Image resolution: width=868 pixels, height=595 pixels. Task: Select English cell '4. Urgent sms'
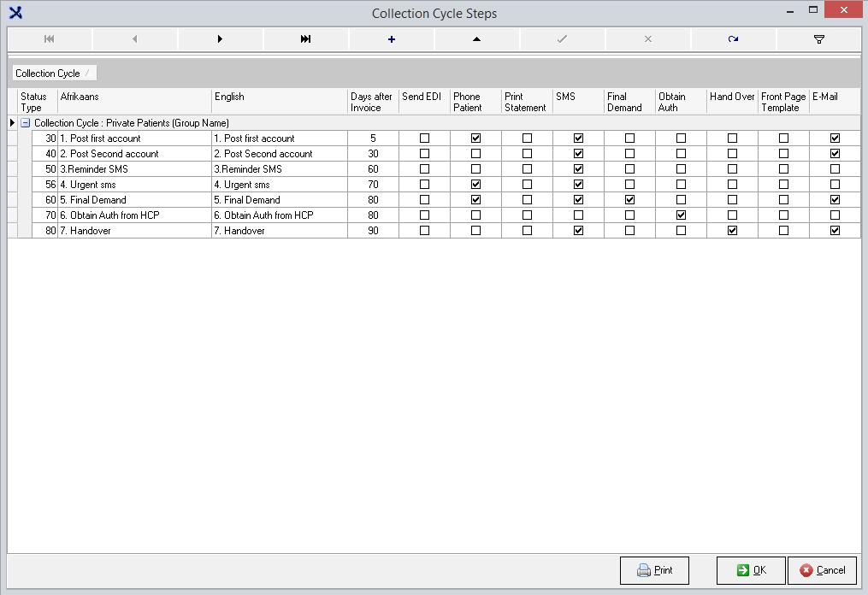tap(280, 185)
